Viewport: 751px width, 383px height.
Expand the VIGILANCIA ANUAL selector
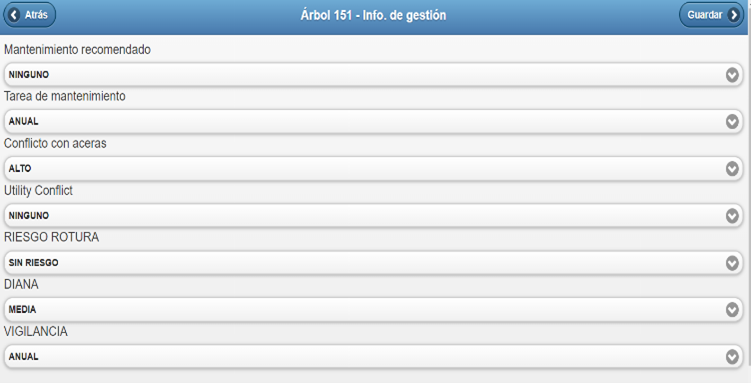373,357
